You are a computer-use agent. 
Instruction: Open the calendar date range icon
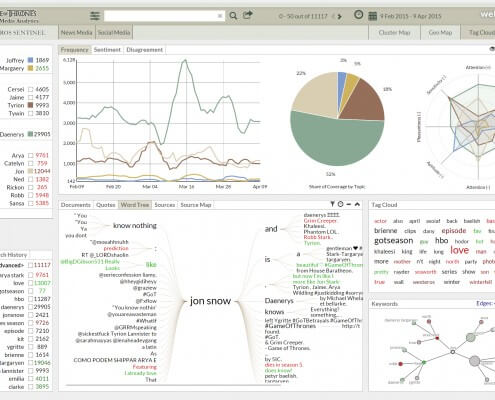pyautogui.click(x=373, y=16)
